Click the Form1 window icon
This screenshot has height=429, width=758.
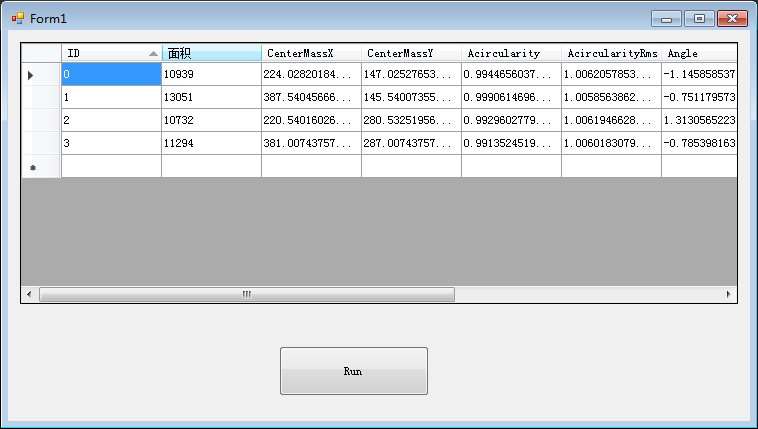click(x=18, y=19)
